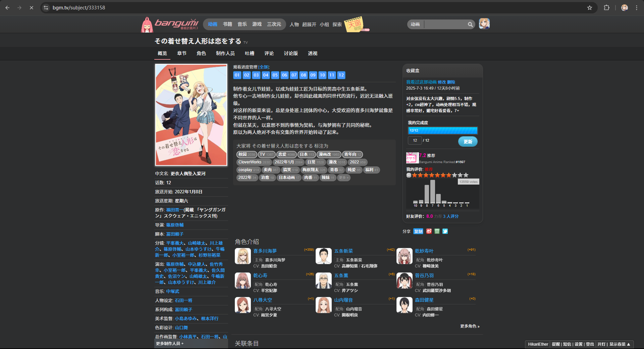The image size is (644, 349).
Task: Open director 篠原啓輔 link
Action: coord(175,225)
